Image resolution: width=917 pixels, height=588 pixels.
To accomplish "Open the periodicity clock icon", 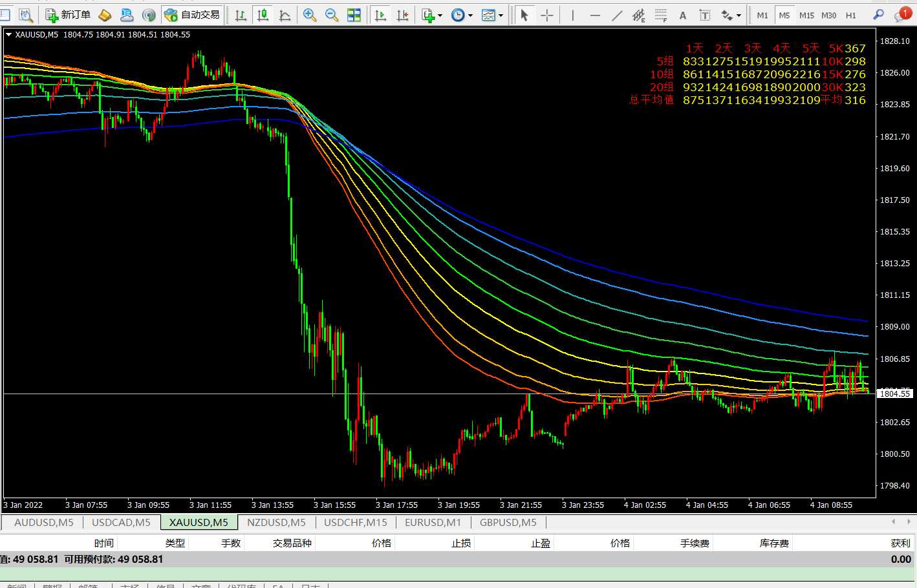I will 458,15.
